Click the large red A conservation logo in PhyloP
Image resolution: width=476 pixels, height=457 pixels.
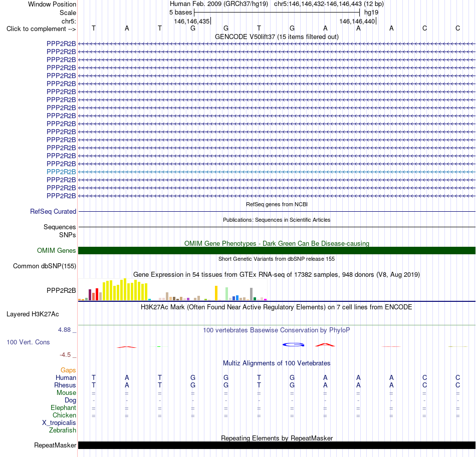tap(325, 345)
